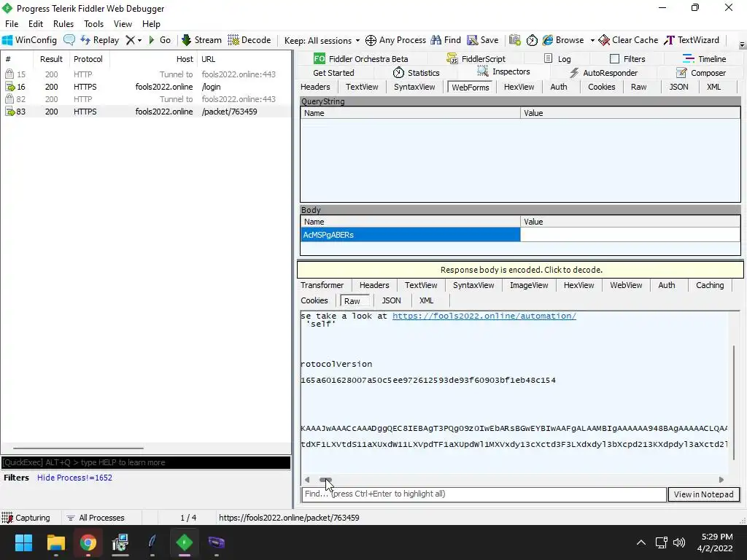Image resolution: width=747 pixels, height=560 pixels.
Task: Select the response Caching tab
Action: pyautogui.click(x=709, y=285)
